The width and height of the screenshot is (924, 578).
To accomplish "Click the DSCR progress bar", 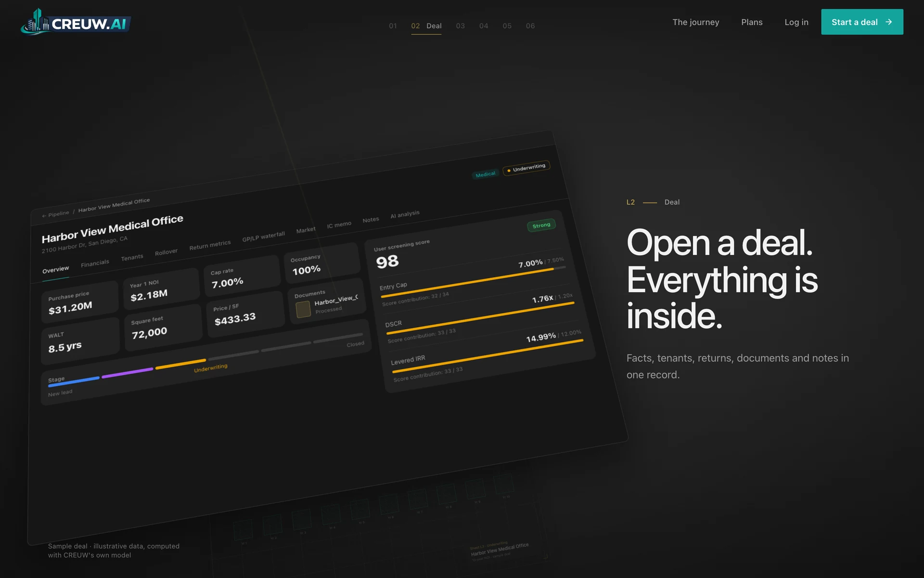I will pos(480,318).
